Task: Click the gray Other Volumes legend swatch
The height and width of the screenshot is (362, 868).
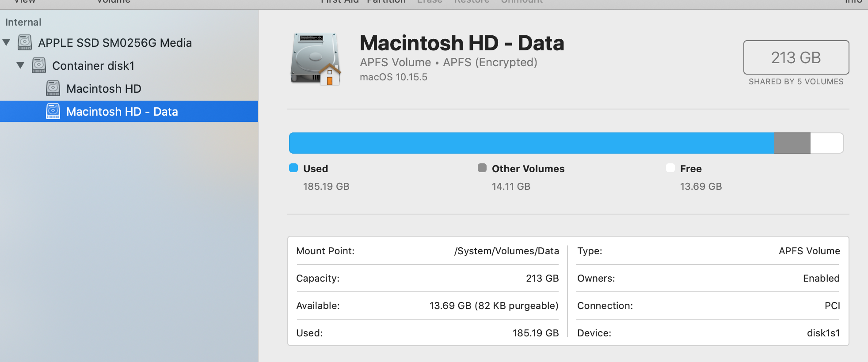Action: [x=482, y=168]
